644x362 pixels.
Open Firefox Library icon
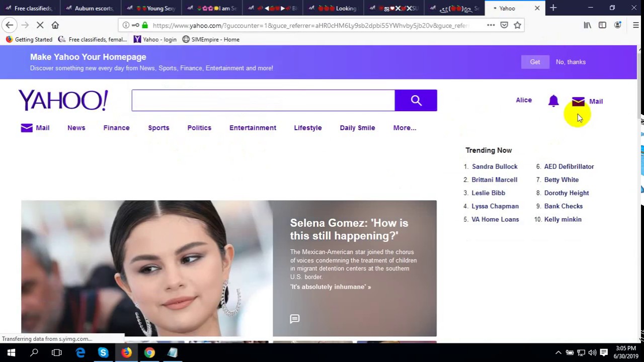pyautogui.click(x=587, y=25)
